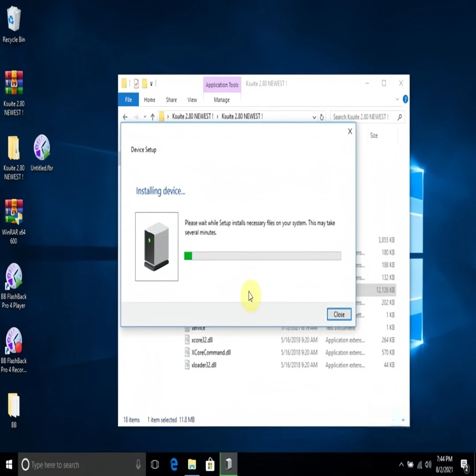This screenshot has width=476, height=476.
Task: Expand the Explorer ribbon chevron
Action: 397,99
